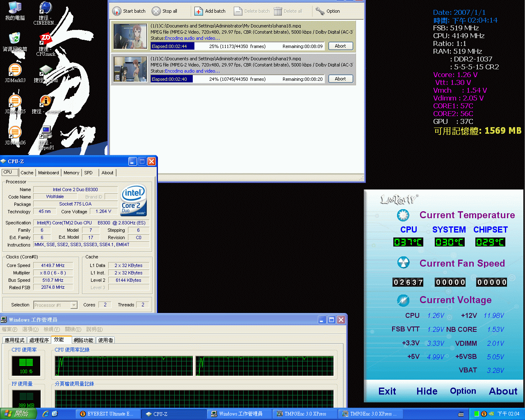Screen dimensions: 525x420
Task: Abort the shana19.mpg encoding job
Action: coord(340,79)
